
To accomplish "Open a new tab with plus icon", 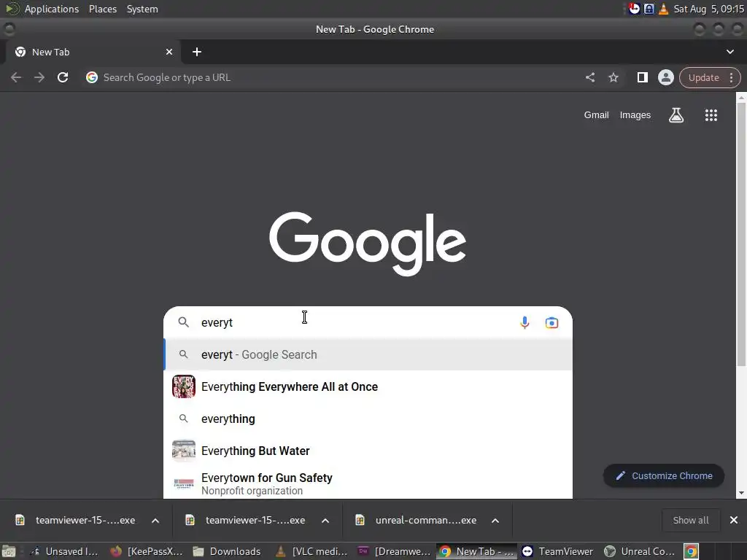I will tap(197, 52).
